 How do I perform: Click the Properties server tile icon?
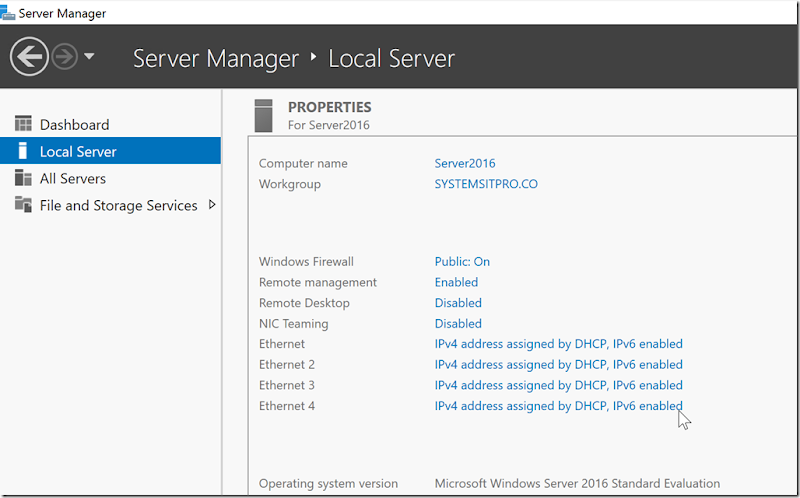coord(264,115)
